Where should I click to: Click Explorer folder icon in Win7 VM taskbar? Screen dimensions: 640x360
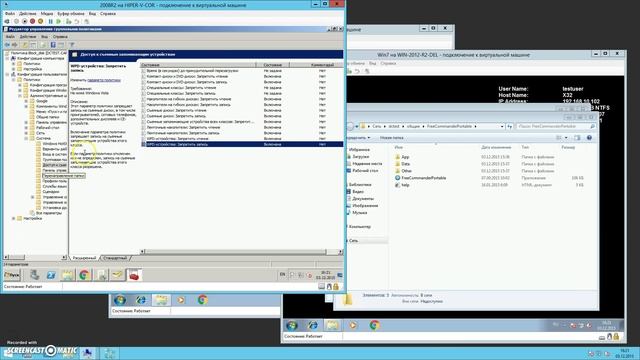[x=332, y=325]
